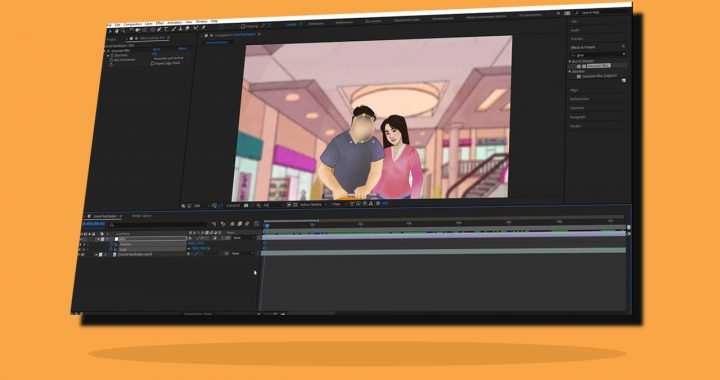Image resolution: width=720 pixels, height=380 pixels.
Task: Select the Selection arrow tool
Action: coord(110,31)
